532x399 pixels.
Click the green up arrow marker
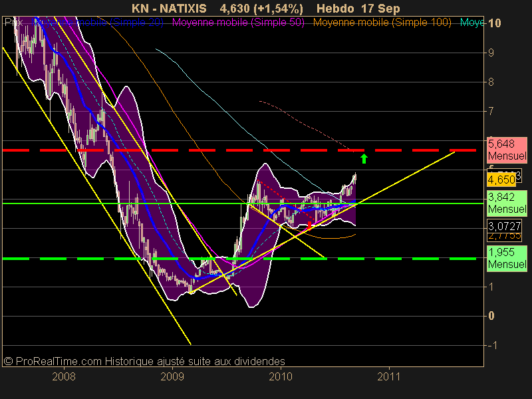click(x=364, y=159)
